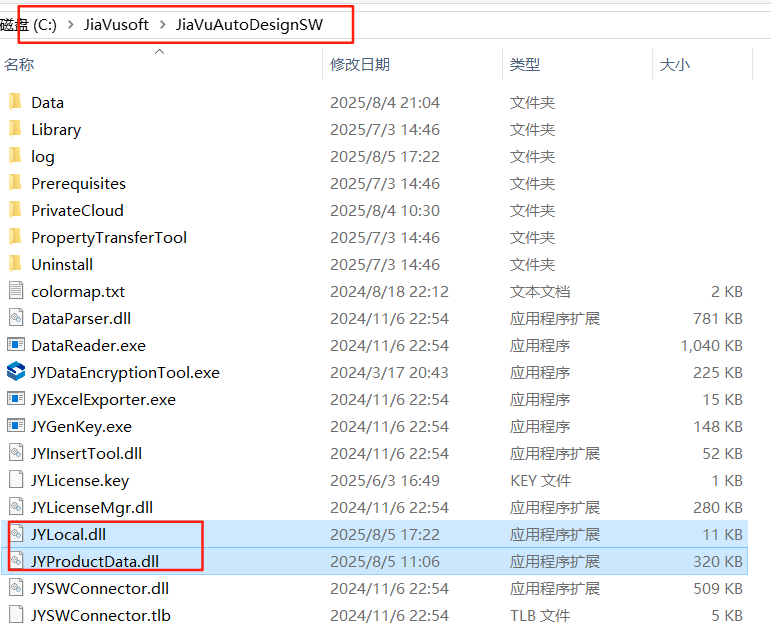Click the JYLicenseMgr.dll file icon
Screen dimensions: 771x625
16,506
